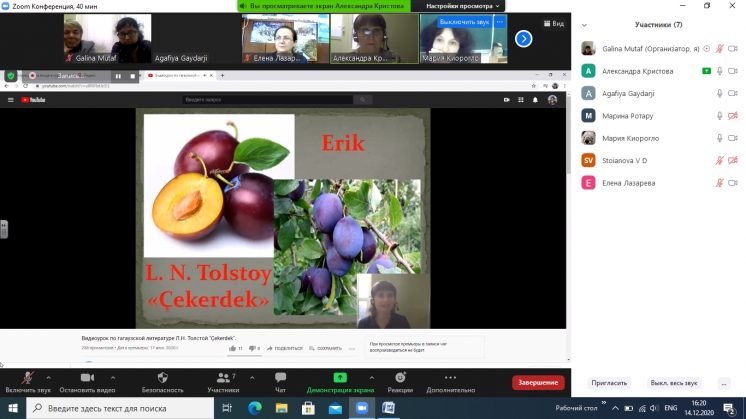Open more actions ellipsis under video
746x419 pixels.
point(352,349)
